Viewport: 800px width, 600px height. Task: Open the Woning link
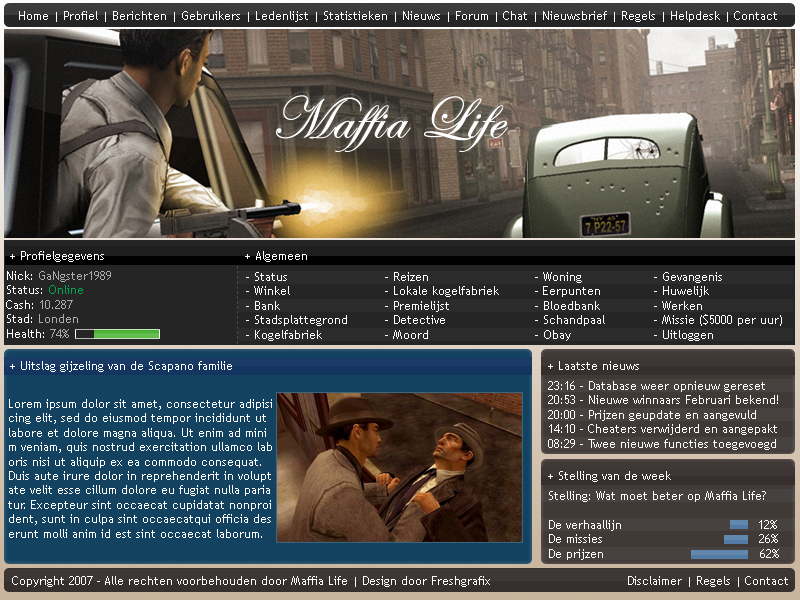(x=562, y=277)
